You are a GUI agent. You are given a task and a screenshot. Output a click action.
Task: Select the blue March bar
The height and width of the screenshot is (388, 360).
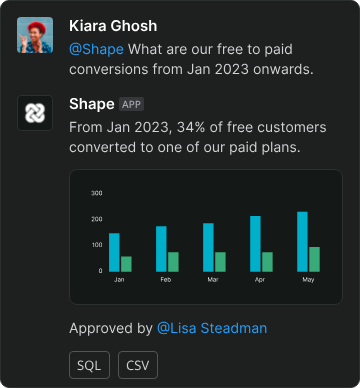click(208, 247)
